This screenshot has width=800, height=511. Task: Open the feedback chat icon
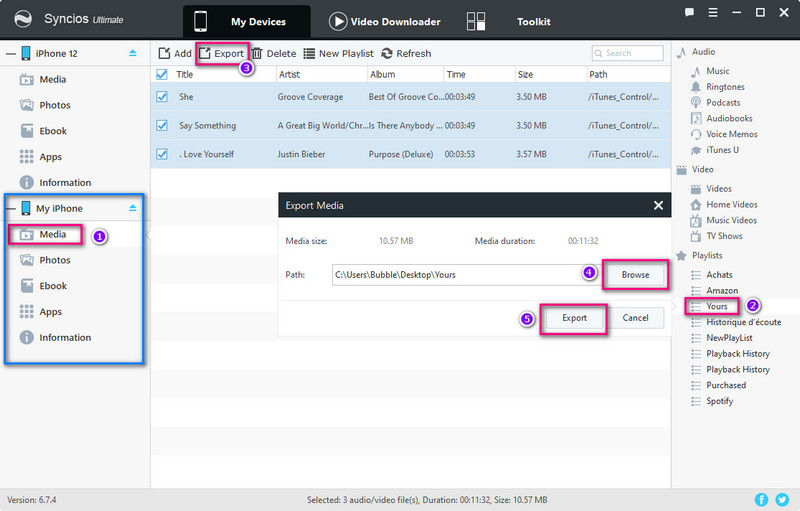689,12
